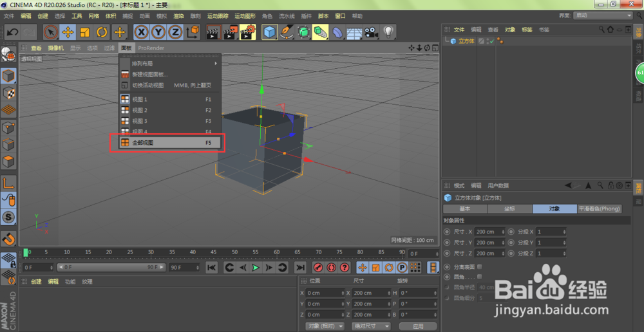644x332 pixels.
Task: Select the Live Selection arrow tool
Action: pos(51,32)
